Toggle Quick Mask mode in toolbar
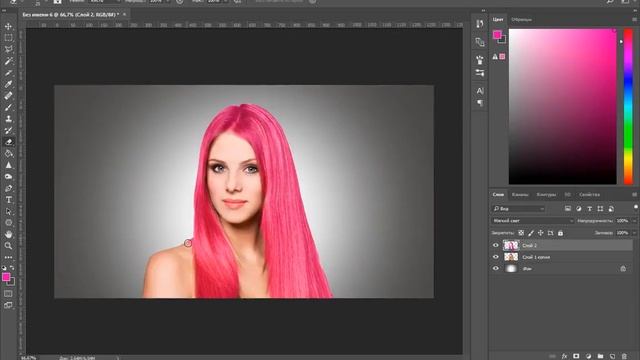Screen dimensions: 640x360 (x=8, y=294)
